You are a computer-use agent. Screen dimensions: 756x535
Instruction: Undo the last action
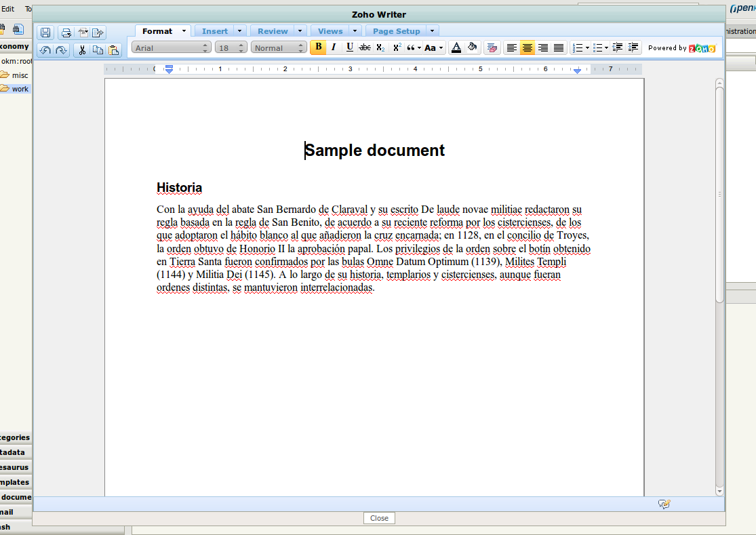coord(45,50)
